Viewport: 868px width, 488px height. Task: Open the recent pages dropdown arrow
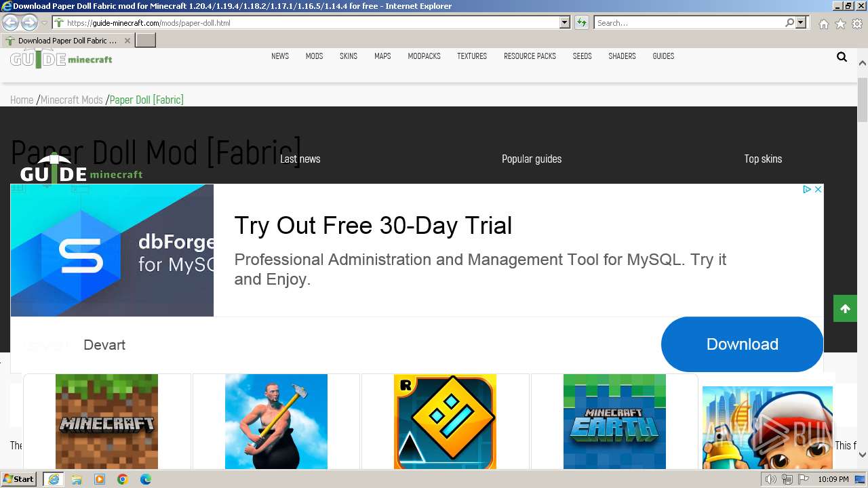point(45,23)
